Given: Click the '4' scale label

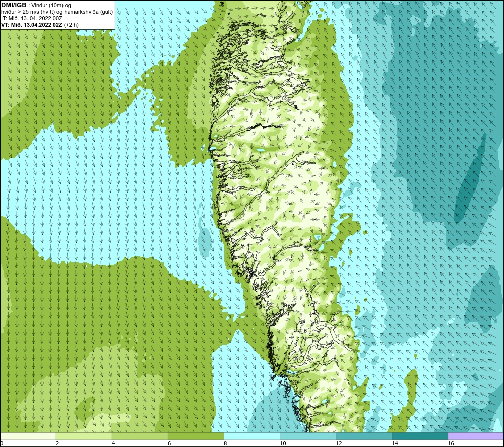Looking at the screenshot, I should tap(113, 444).
